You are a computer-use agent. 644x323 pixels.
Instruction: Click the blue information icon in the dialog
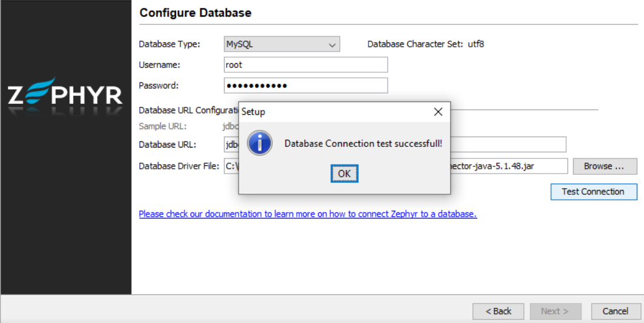(x=260, y=143)
